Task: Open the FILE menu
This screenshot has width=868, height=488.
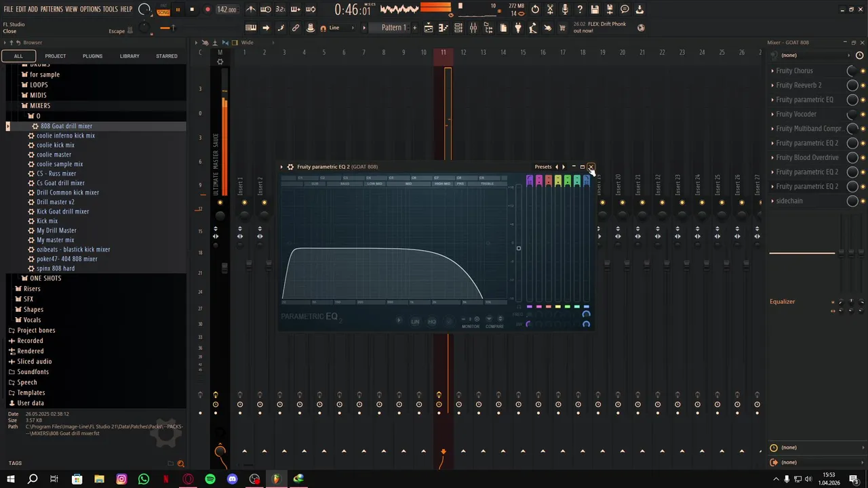Action: 8,9
